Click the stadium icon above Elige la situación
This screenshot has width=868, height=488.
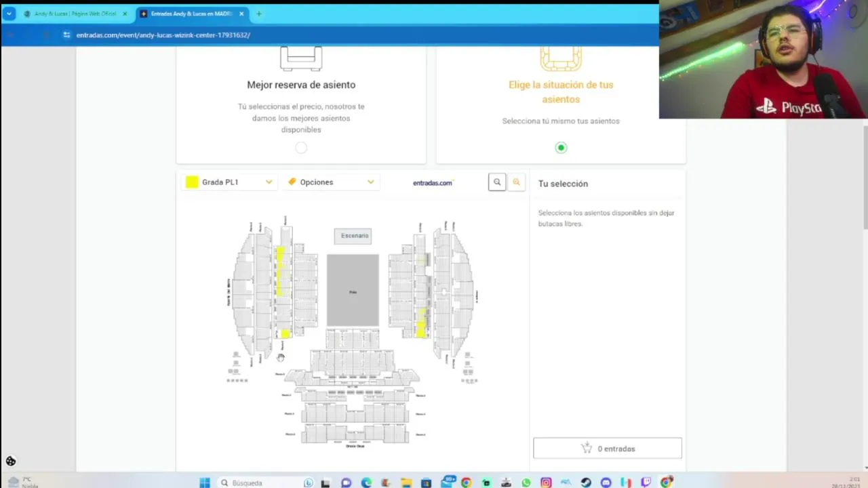click(561, 59)
